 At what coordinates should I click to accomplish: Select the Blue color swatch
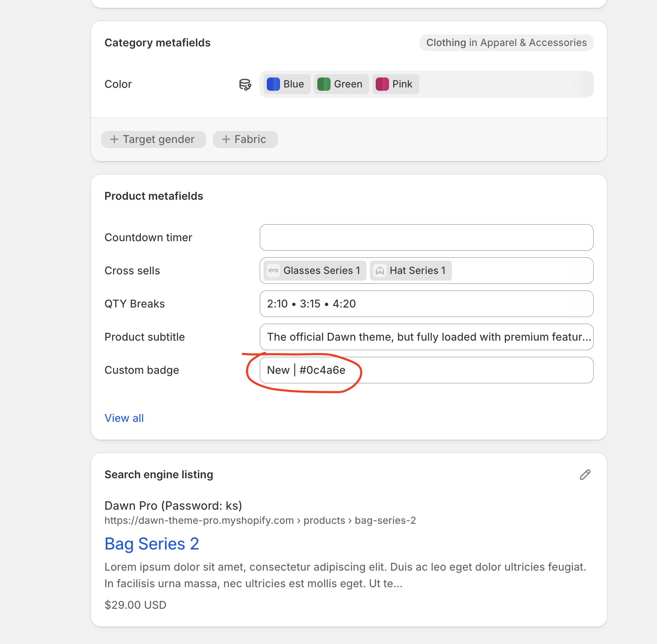tap(273, 84)
